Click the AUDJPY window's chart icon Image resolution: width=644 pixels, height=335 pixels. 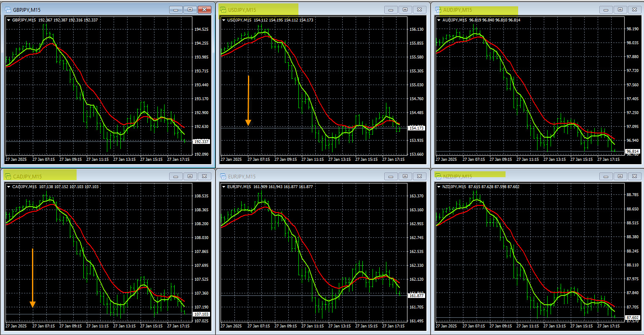pyautogui.click(x=438, y=10)
